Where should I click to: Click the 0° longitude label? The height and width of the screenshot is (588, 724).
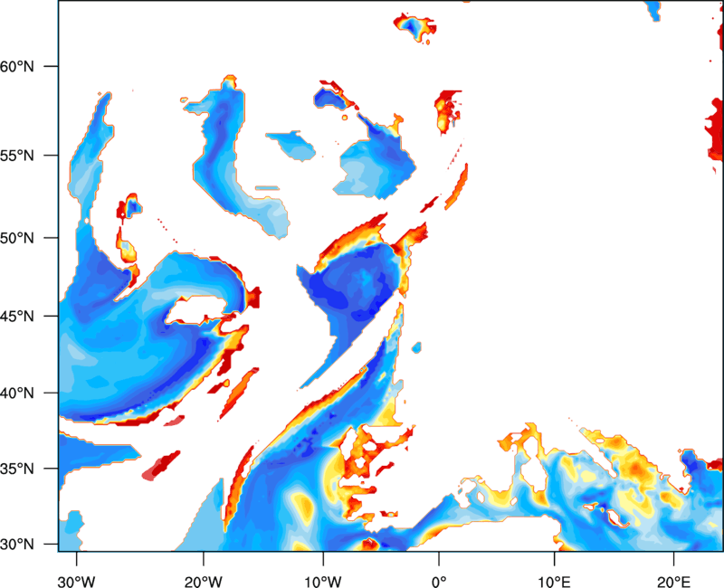click(439, 582)
